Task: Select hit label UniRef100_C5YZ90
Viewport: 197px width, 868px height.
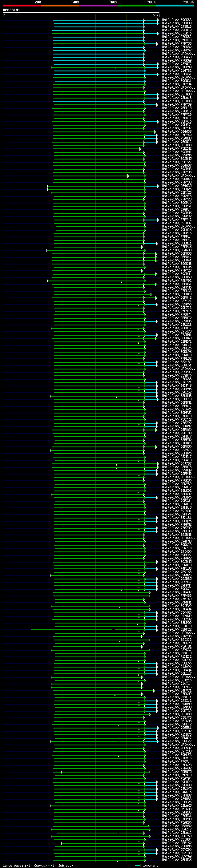Action: pos(177,850)
